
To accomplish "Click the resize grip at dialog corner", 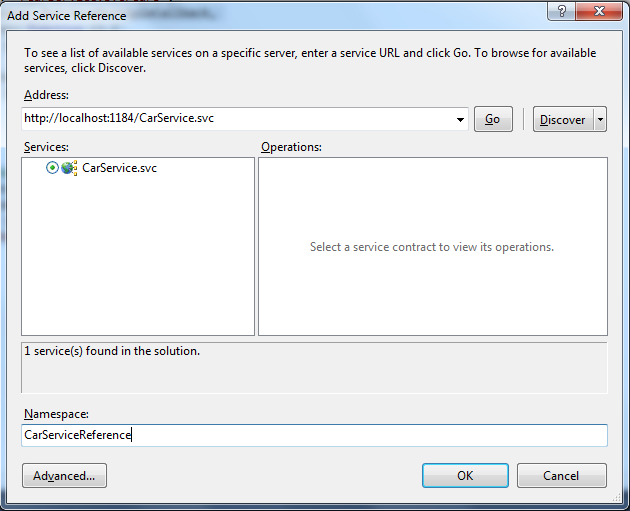I will pos(617,498).
